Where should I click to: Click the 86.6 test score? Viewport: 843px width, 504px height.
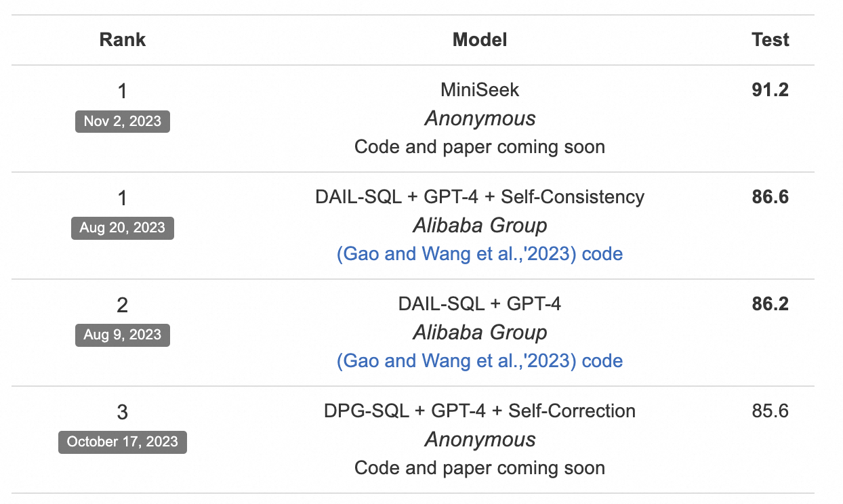click(x=770, y=196)
